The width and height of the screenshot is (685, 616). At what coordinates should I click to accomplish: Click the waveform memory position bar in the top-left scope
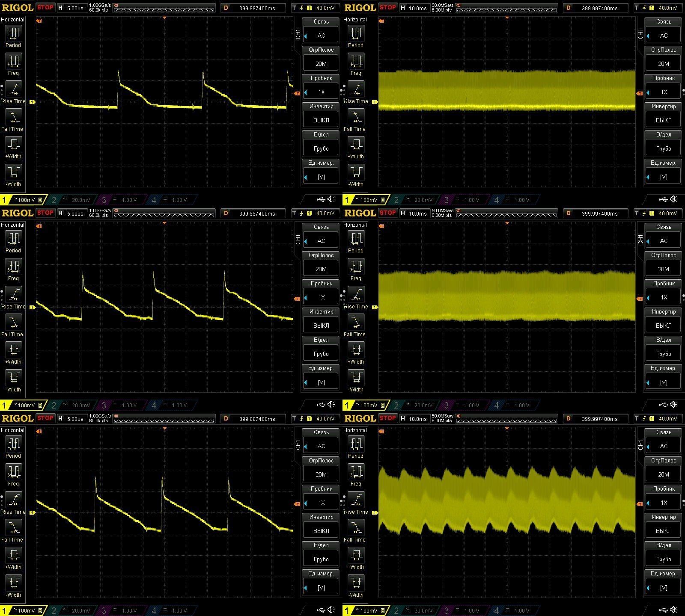pos(165,8)
